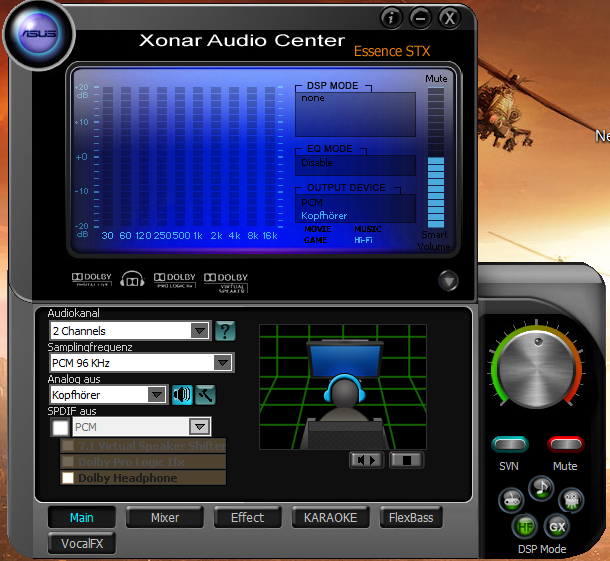
Task: Click the ASUS logo orb
Action: (39, 34)
